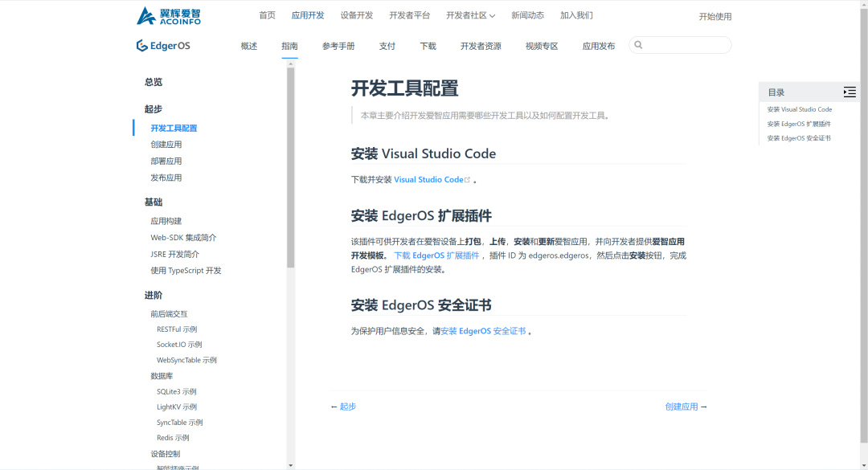Jump to 安装 EdgerOS 安全证书 in 目录

(x=799, y=138)
